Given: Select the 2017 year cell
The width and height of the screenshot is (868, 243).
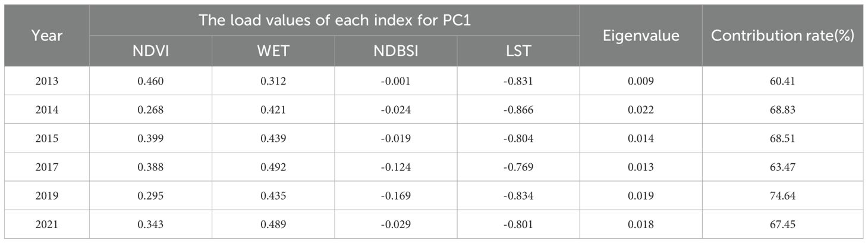Looking at the screenshot, I should (47, 167).
